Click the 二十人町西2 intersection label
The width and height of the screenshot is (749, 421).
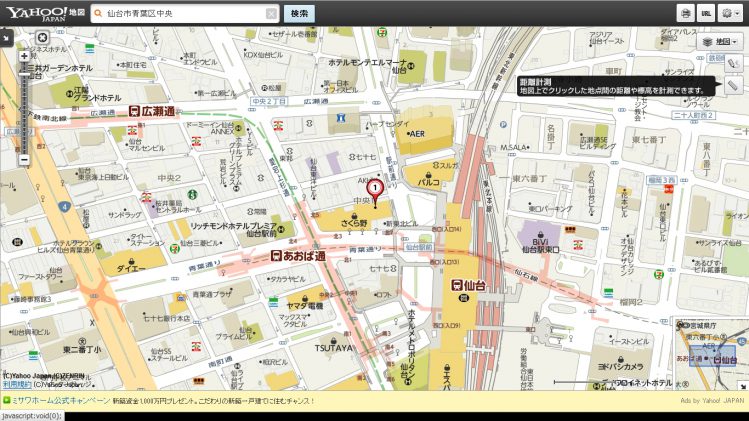(694, 115)
